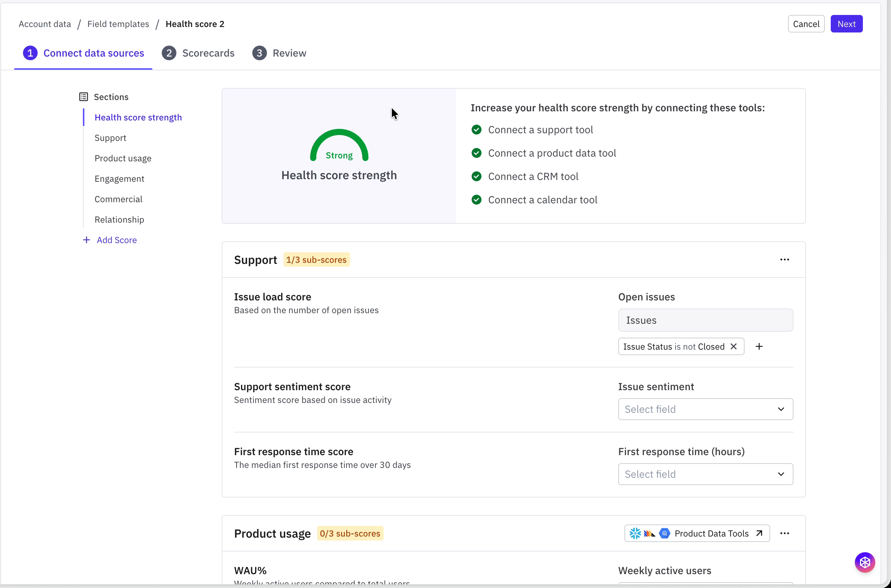891x588 pixels.
Task: Click the Next button
Action: point(846,24)
